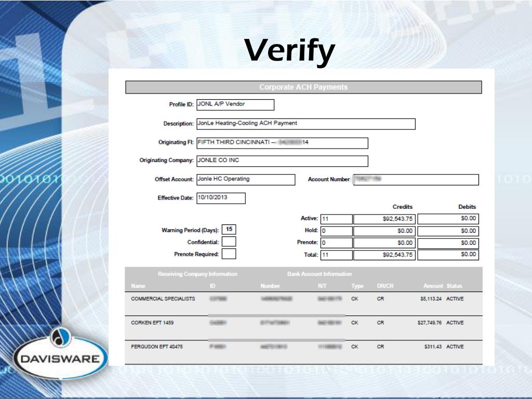Click the R/T column header

tap(322, 286)
